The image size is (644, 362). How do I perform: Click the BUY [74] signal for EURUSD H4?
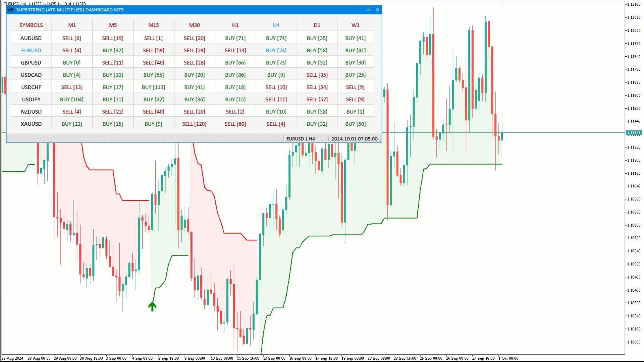[276, 50]
